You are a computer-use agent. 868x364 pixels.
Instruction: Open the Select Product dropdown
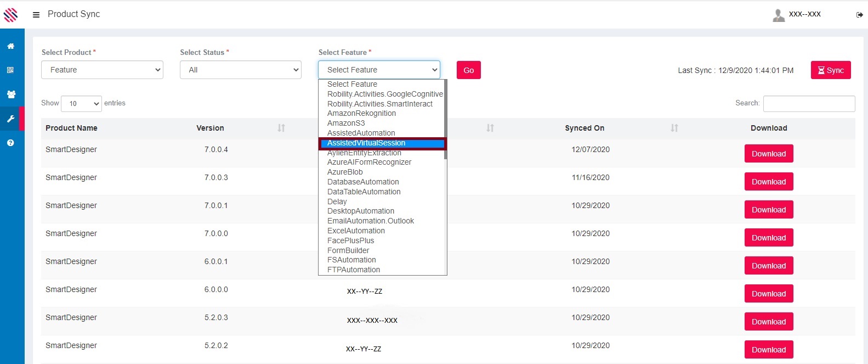[x=102, y=70]
